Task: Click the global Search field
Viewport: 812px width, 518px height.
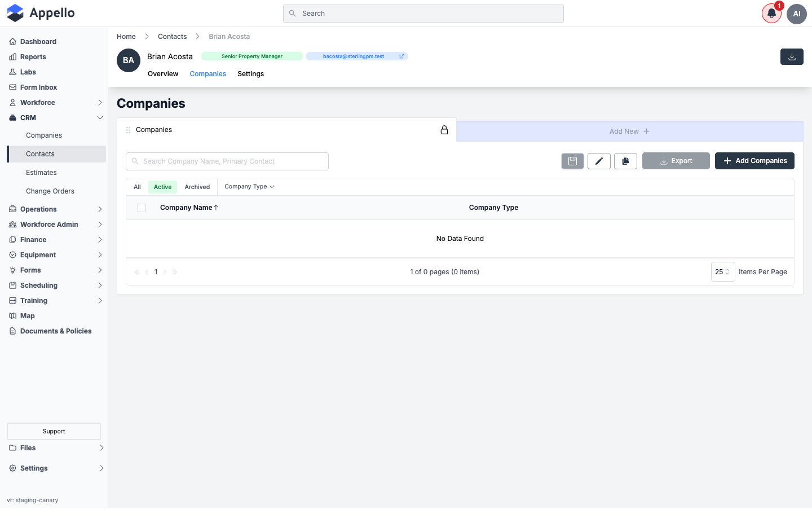Action: point(423,14)
